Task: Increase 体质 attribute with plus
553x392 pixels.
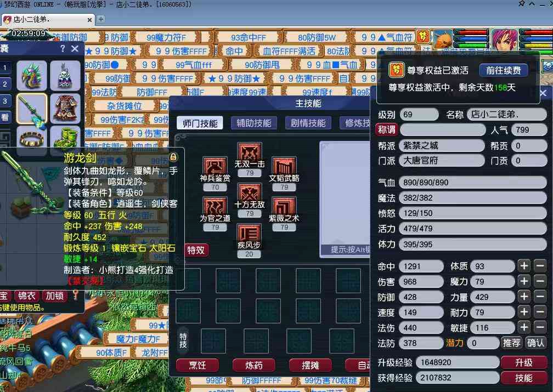Action: (x=524, y=266)
